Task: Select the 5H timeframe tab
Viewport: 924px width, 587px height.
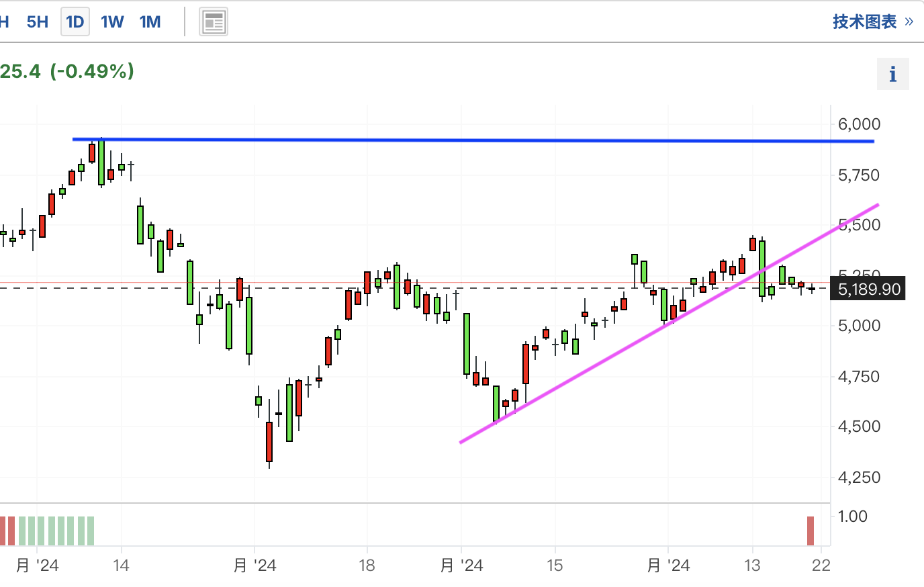Action: pos(38,22)
